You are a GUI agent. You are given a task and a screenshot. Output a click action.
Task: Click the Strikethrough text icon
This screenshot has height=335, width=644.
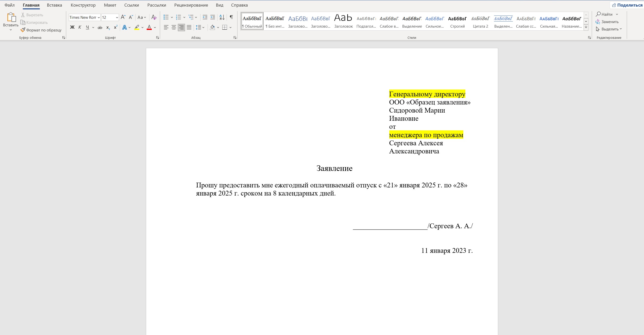click(100, 27)
